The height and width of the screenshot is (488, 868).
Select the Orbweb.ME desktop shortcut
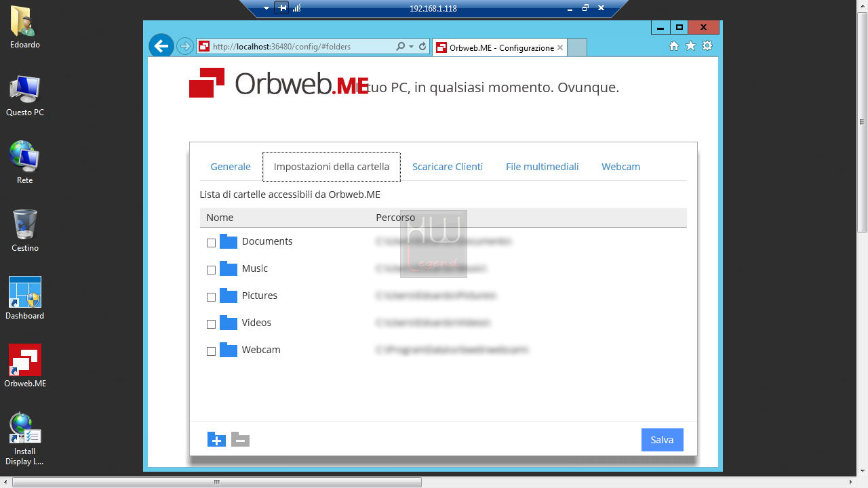25,367
